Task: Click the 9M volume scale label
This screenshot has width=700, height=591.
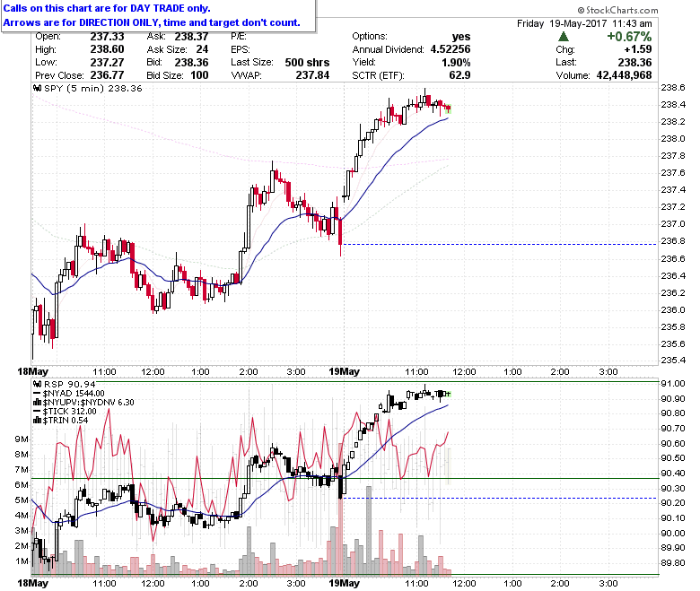Action: point(22,439)
